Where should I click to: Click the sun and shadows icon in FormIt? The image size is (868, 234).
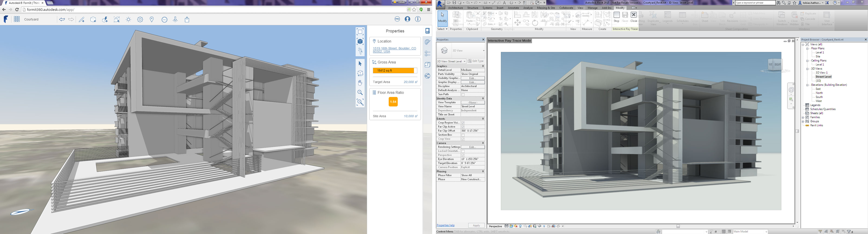click(128, 19)
